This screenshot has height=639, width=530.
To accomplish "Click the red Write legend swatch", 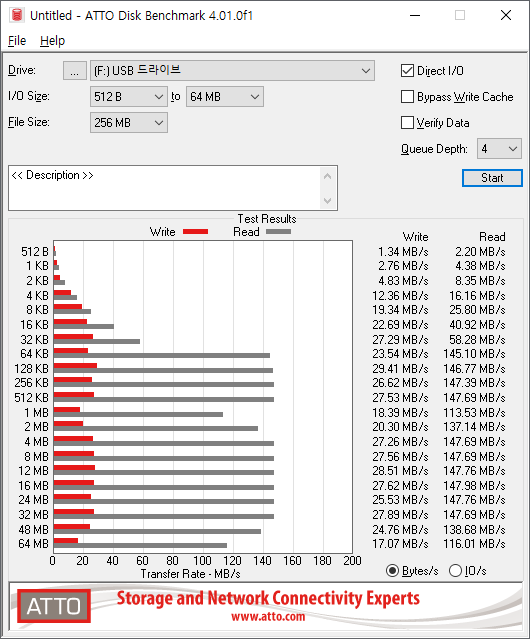I will click(x=196, y=231).
